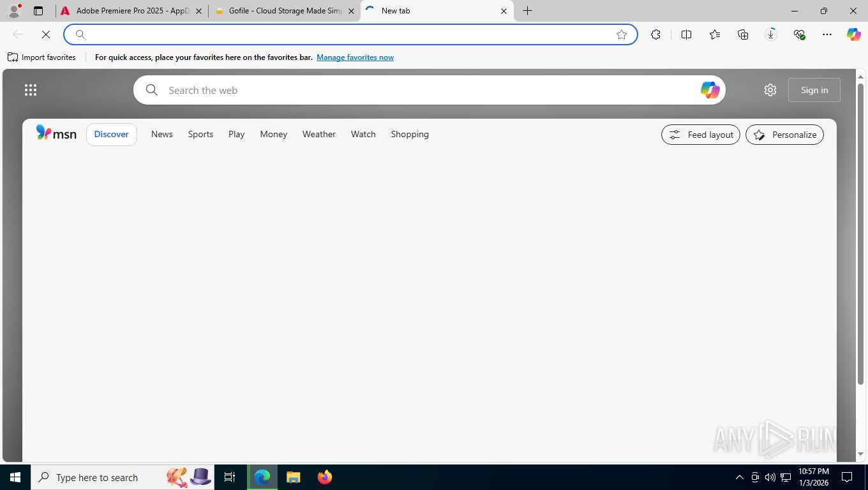
Task: Open the page settings gear icon
Action: (770, 90)
